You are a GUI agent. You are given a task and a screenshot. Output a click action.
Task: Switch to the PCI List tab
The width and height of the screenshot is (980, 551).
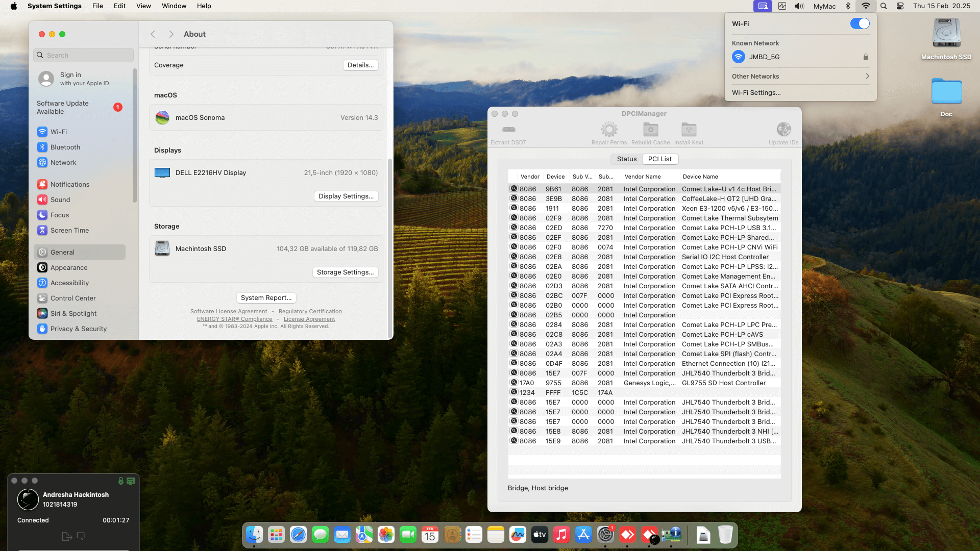[660, 159]
